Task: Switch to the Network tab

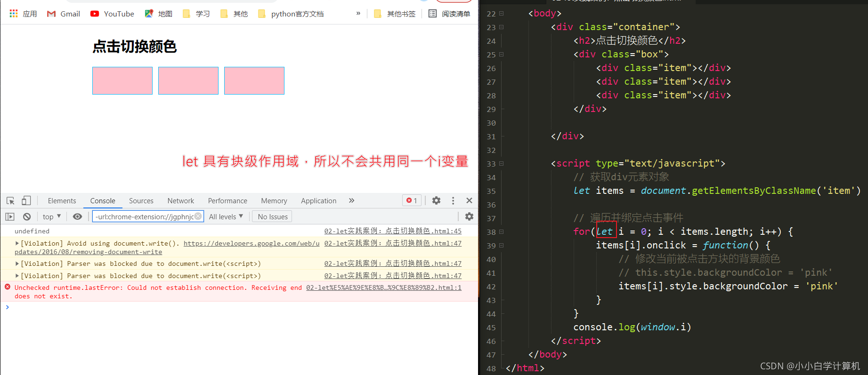Action: pos(181,200)
